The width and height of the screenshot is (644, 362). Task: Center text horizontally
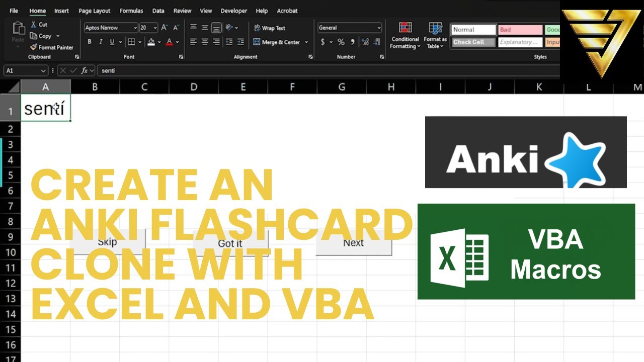[x=205, y=42]
